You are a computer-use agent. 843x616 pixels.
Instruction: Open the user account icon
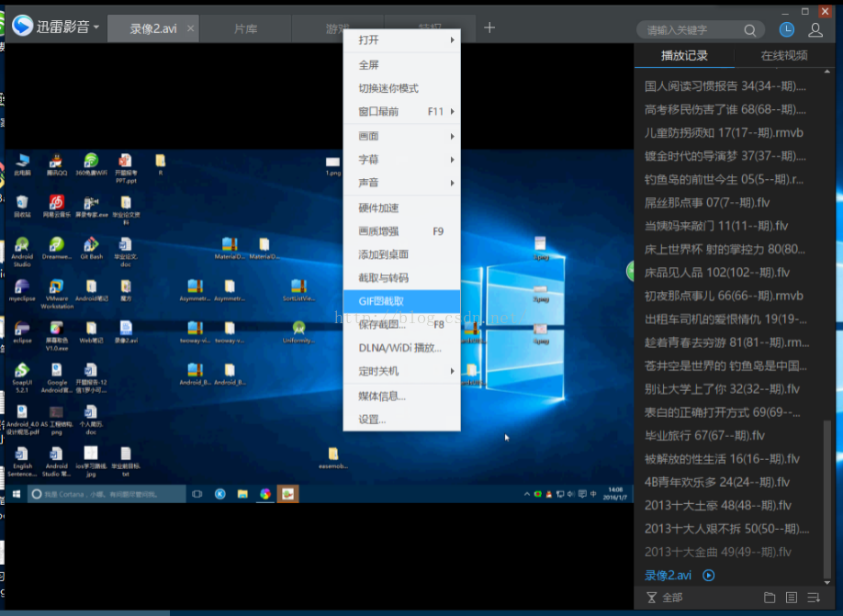pos(815,29)
